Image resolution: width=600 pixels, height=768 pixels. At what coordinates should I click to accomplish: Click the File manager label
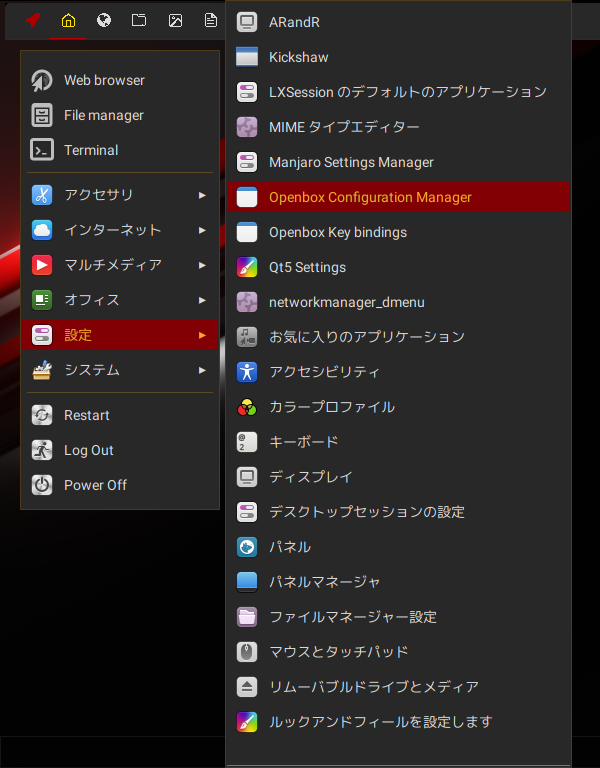click(x=104, y=116)
